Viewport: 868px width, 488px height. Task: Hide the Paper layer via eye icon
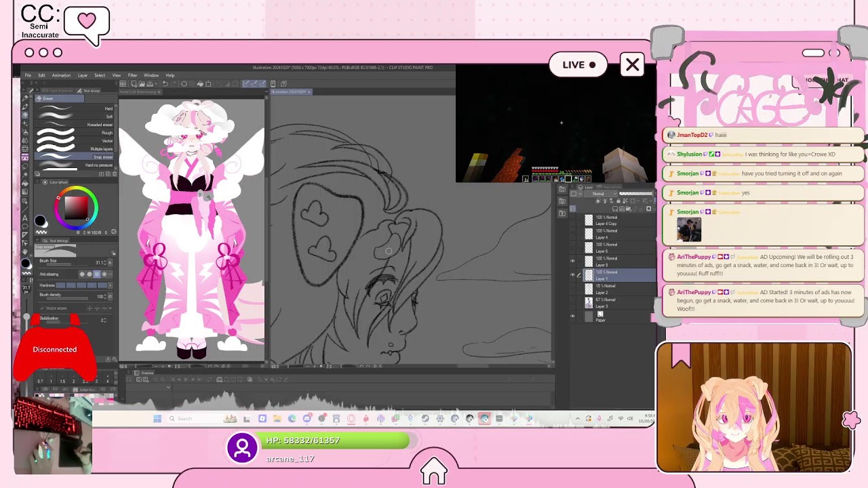tap(572, 317)
